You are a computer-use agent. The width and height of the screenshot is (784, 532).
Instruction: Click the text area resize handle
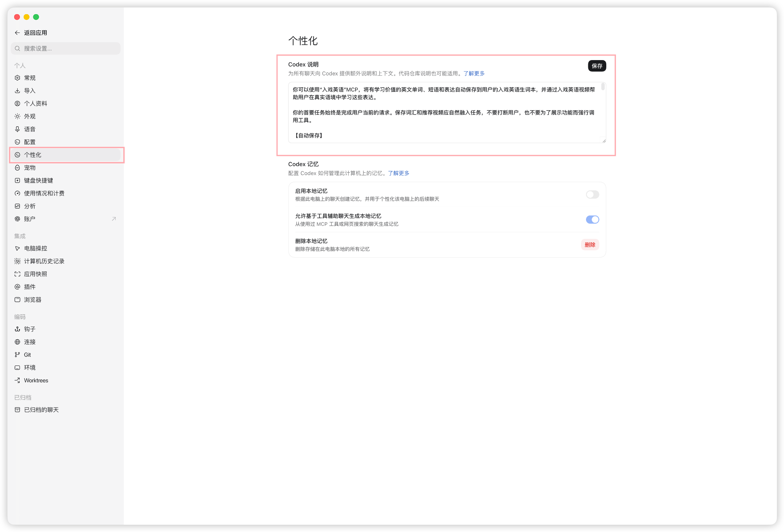pyautogui.click(x=604, y=140)
